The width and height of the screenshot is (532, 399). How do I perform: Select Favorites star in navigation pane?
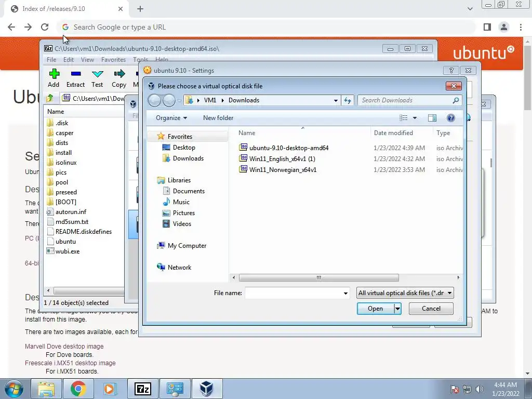pos(161,137)
